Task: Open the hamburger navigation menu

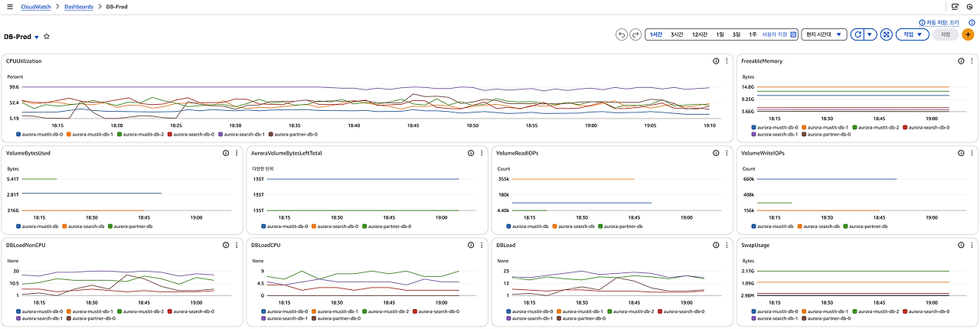Action: point(9,6)
